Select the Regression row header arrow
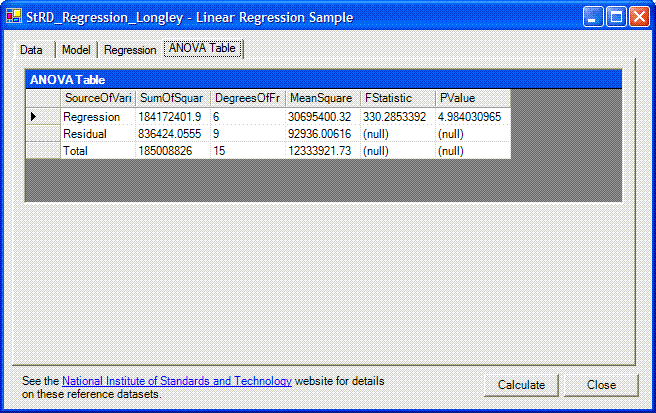The width and height of the screenshot is (656, 413). pos(43,116)
